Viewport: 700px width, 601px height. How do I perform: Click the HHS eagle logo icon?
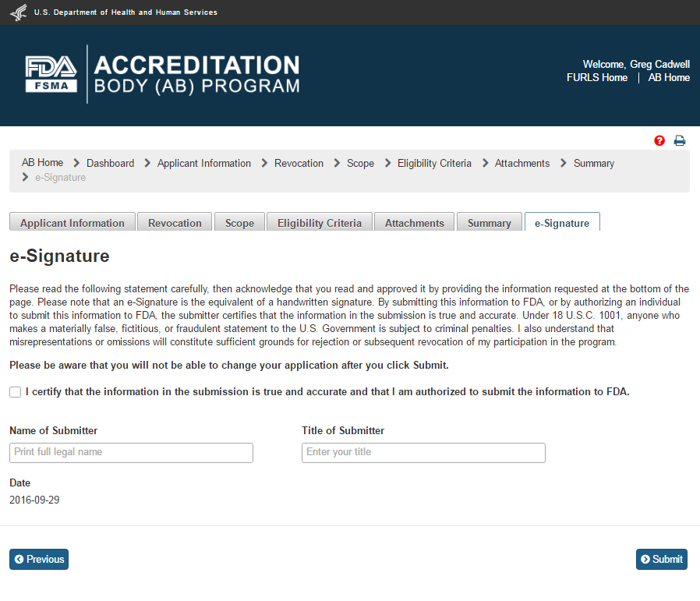[17, 12]
